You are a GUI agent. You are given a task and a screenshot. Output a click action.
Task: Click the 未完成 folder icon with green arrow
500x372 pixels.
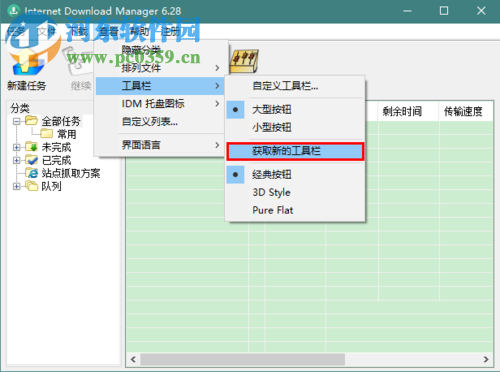click(32, 147)
